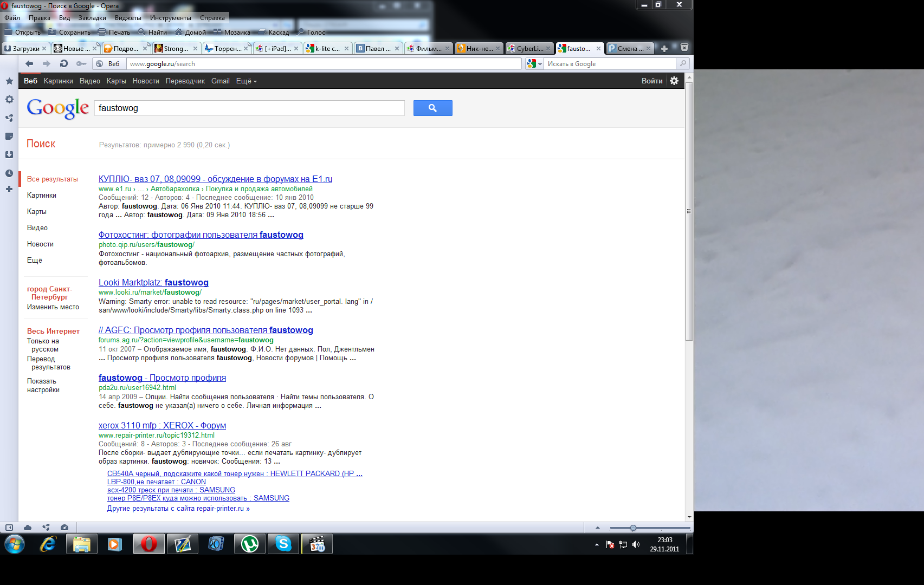Open the Widgets panel gear icon
Image resolution: width=924 pixels, height=585 pixels.
[x=9, y=100]
